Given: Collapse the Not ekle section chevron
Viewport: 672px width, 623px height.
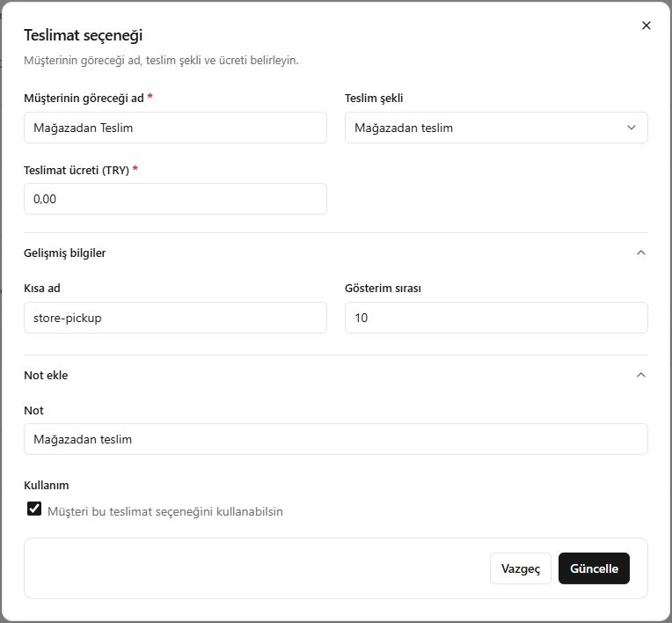Looking at the screenshot, I should click(x=640, y=375).
